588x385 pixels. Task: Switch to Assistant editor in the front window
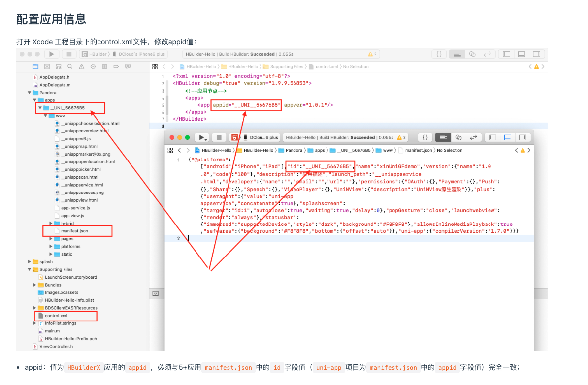[x=458, y=137]
